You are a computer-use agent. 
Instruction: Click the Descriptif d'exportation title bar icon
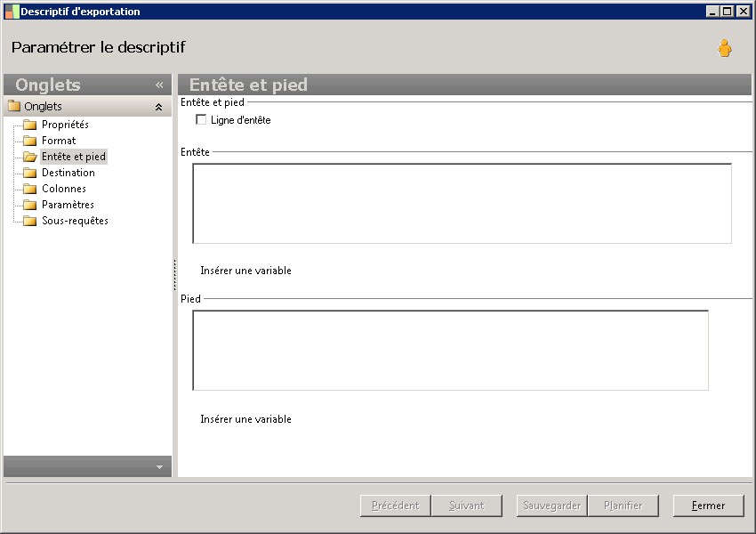[x=12, y=11]
